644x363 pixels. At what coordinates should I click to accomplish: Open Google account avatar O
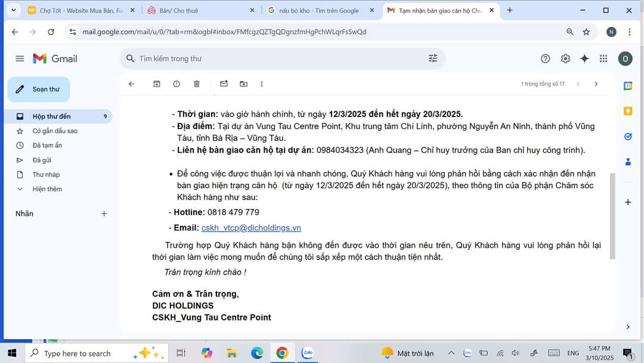[625, 59]
